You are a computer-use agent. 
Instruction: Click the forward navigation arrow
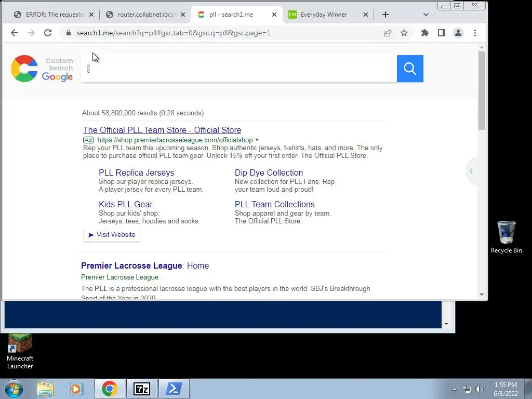(31, 33)
